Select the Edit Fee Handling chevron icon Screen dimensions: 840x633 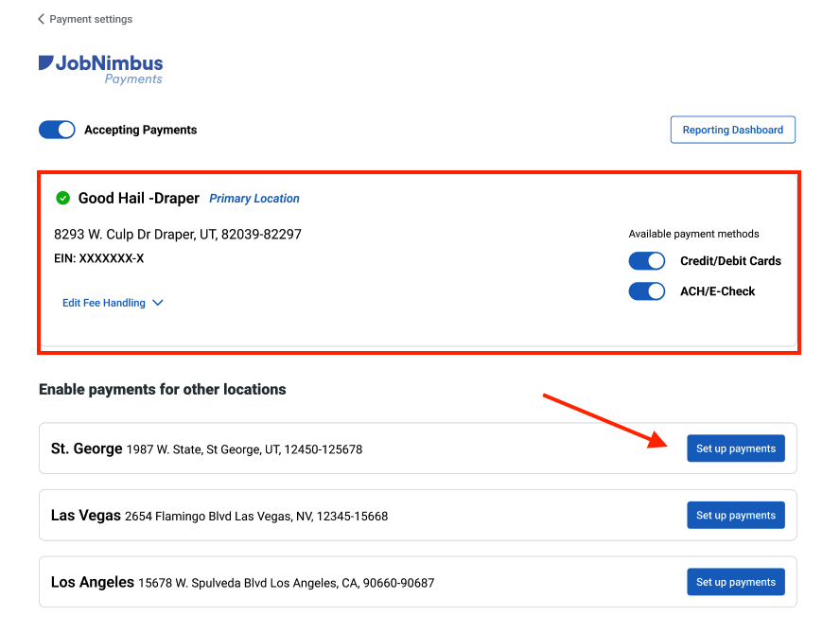[x=157, y=303]
